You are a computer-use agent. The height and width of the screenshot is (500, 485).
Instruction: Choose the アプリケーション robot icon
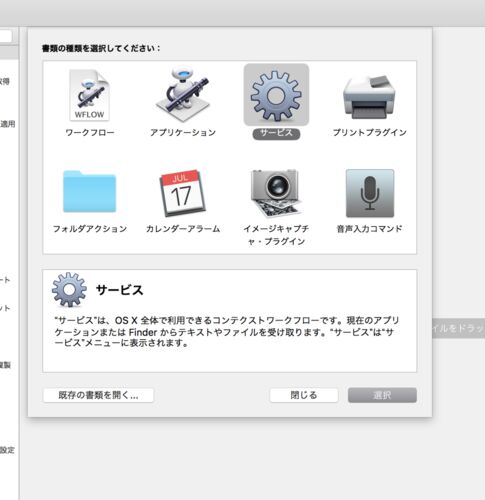(x=183, y=95)
